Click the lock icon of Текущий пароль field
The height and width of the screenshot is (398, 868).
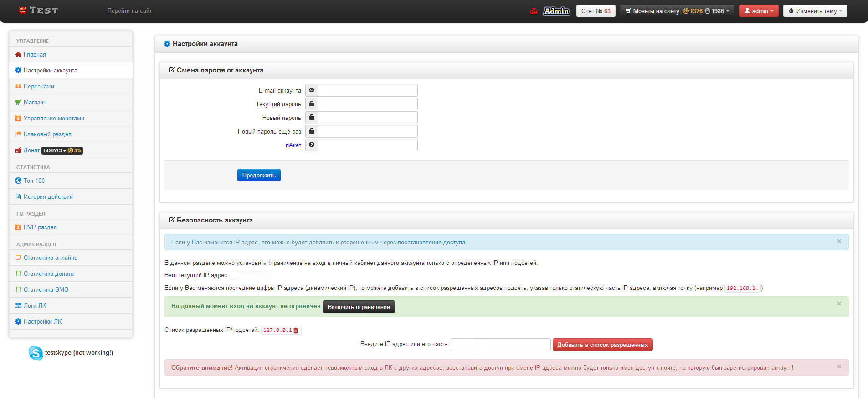tap(312, 104)
